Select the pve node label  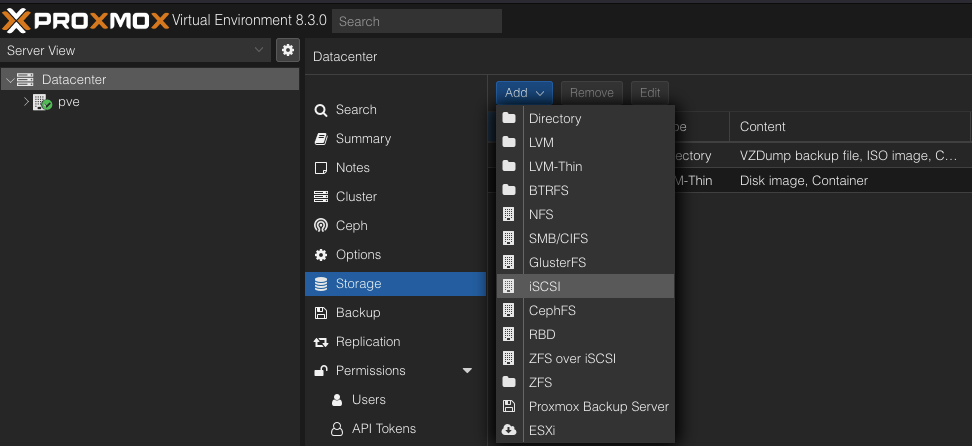point(69,102)
